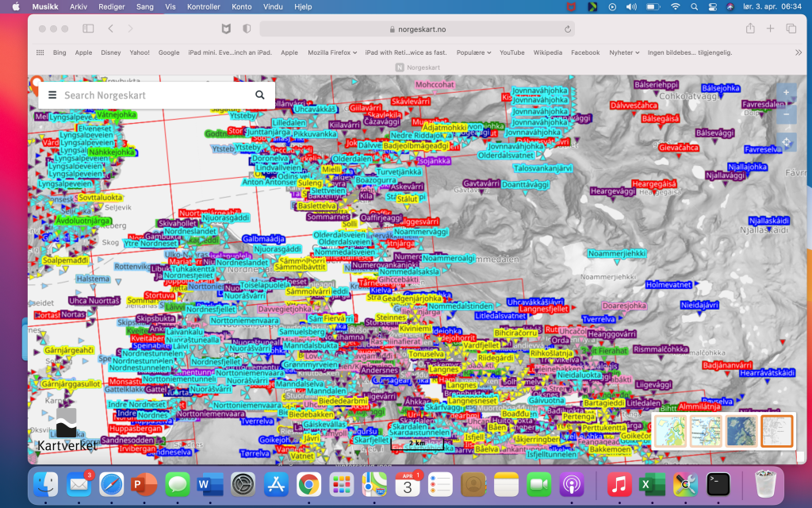Screen dimensions: 812x508
Task: Zoom out the map with minus button
Action: (786, 115)
